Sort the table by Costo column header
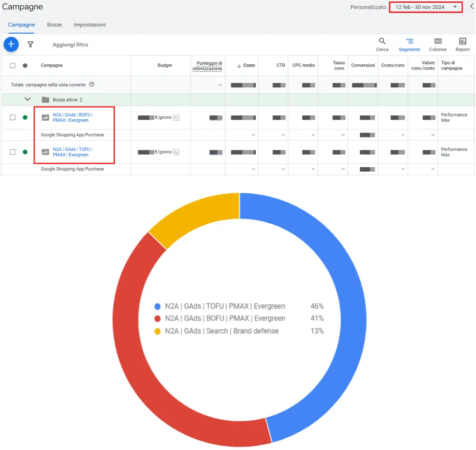Viewport: 476px width, 450px height. [x=249, y=66]
